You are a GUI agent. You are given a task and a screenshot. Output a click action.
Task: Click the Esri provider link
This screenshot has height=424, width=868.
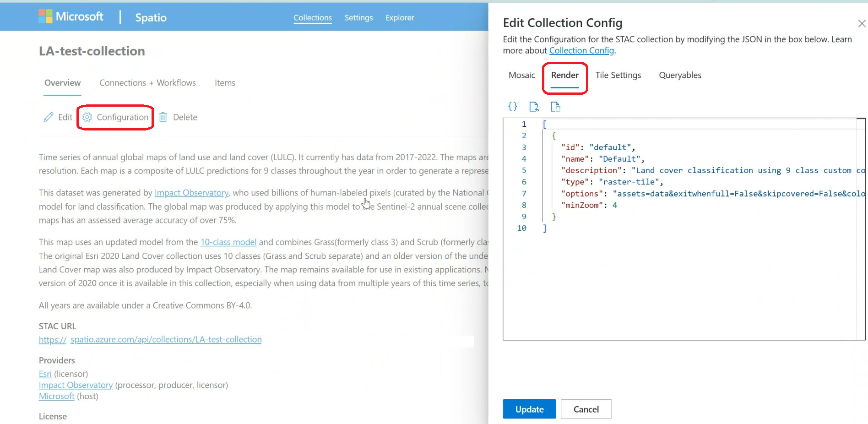coord(45,374)
